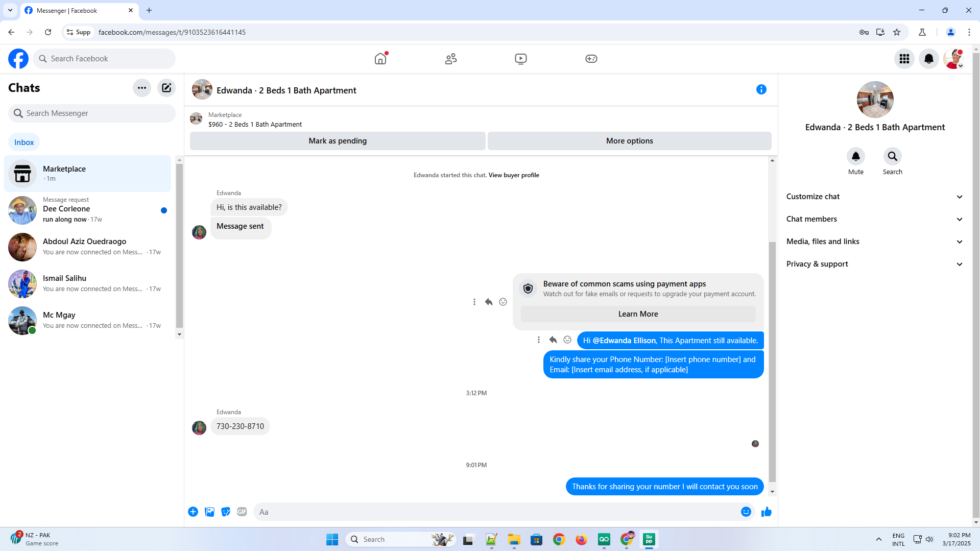The height and width of the screenshot is (551, 980).
Task: Open chat with Ismail Salihu
Action: (88, 283)
